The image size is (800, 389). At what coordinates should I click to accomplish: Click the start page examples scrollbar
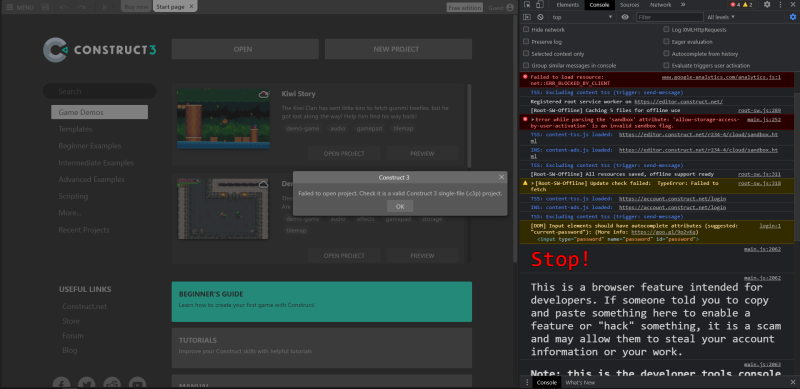point(469,126)
